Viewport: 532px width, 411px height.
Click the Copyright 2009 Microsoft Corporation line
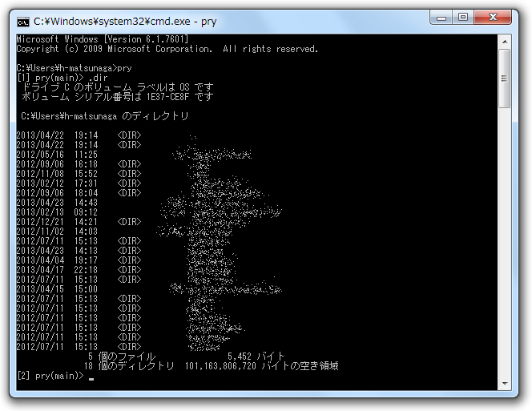click(167, 49)
